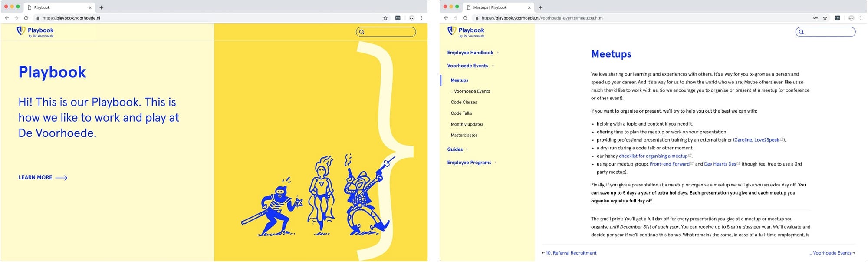868x262 pixels.
Task: Select the Meetups | Playbook tab
Action: pyautogui.click(x=498, y=7)
